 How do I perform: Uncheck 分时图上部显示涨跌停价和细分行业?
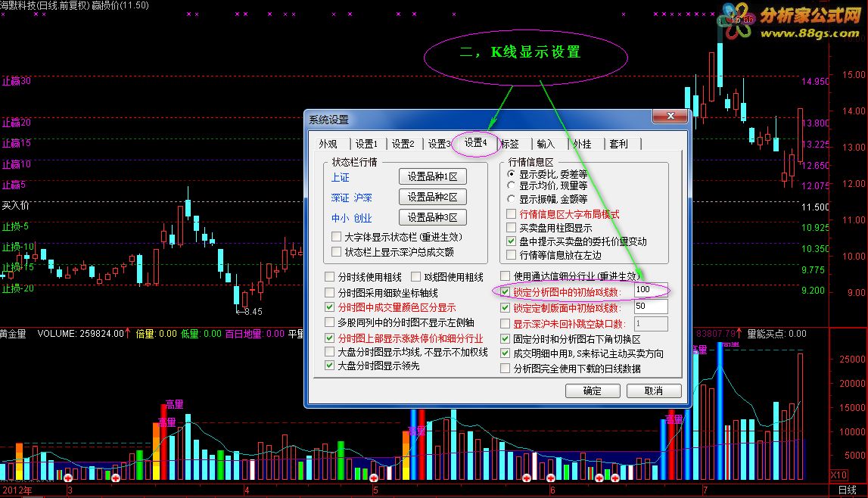click(330, 338)
